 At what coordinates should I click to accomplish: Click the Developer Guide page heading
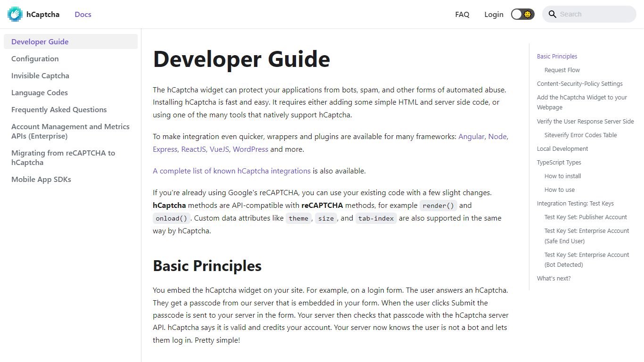coord(241,59)
